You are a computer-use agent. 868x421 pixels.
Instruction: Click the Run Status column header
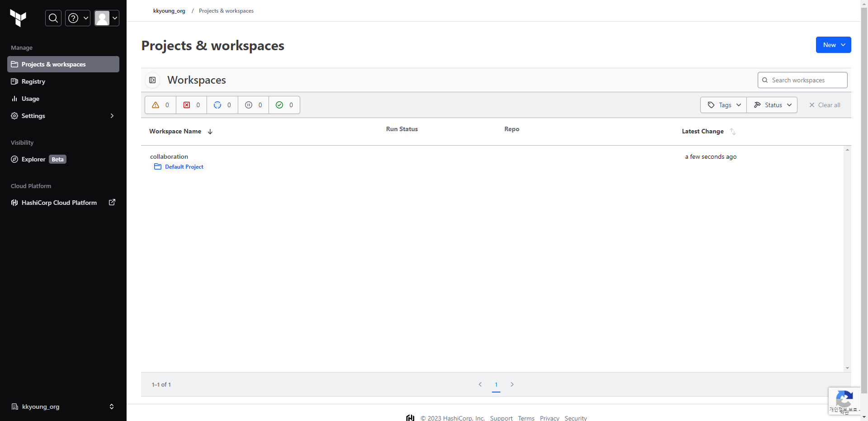402,129
